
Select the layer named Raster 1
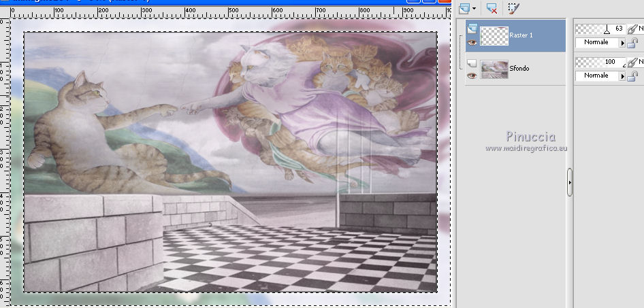coord(515,35)
